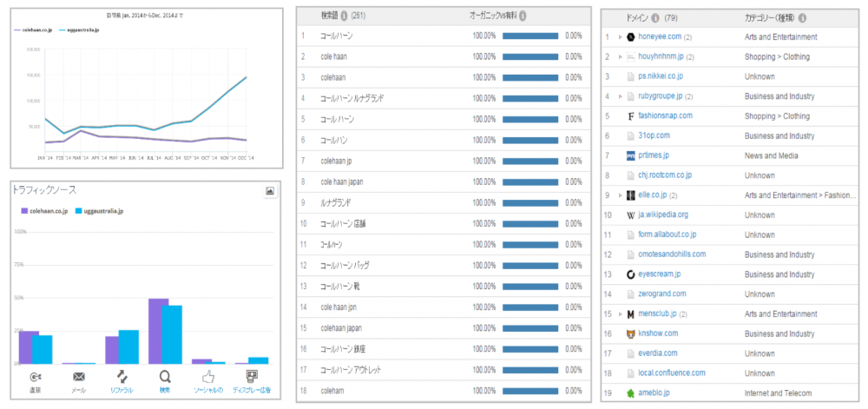The image size is (868, 409).
Task: Click the organic bar for keyword ルナグランド
Action: click(530, 204)
